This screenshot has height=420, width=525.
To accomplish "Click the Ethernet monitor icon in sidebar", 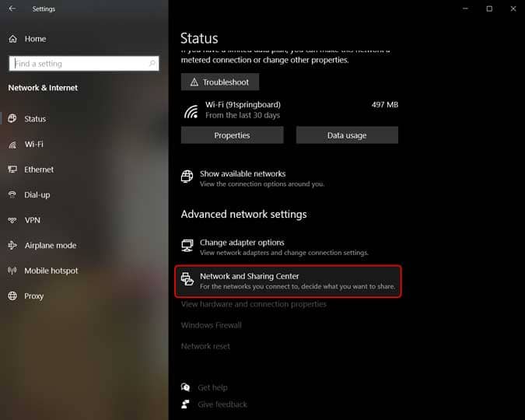I will click(12, 169).
